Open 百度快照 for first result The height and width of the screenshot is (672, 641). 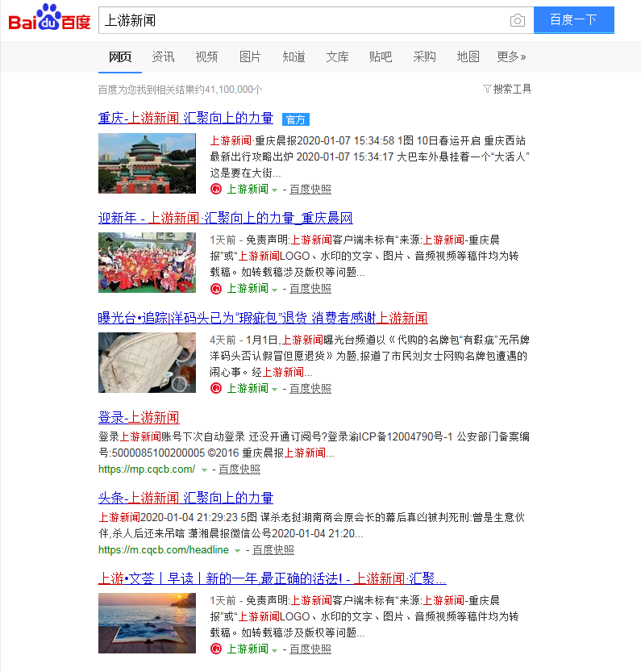[310, 189]
